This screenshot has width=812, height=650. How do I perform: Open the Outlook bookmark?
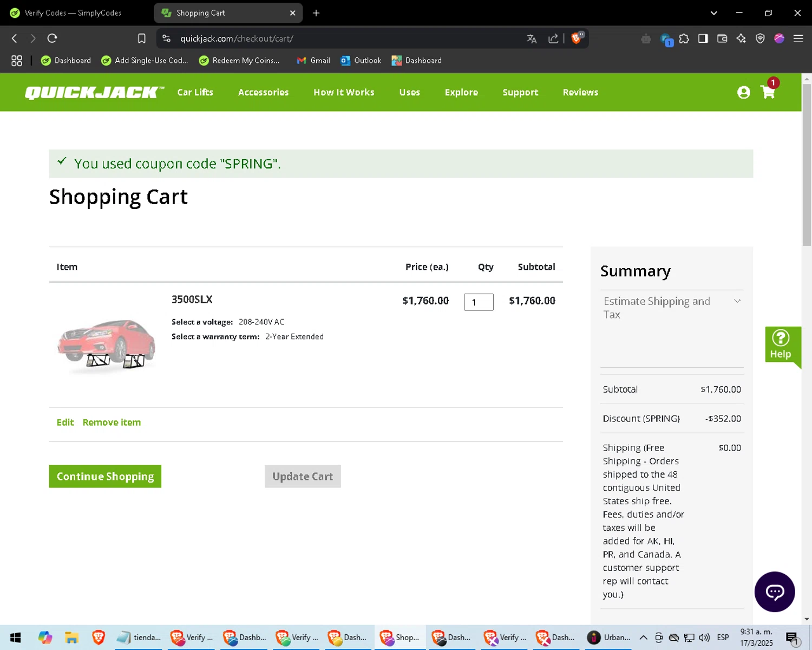tap(361, 61)
